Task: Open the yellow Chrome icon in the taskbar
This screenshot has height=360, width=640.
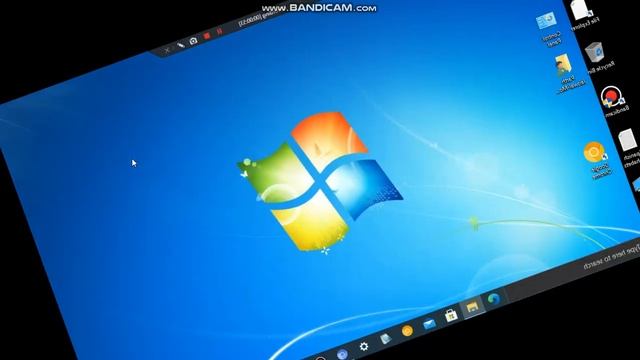Action: coord(407,331)
